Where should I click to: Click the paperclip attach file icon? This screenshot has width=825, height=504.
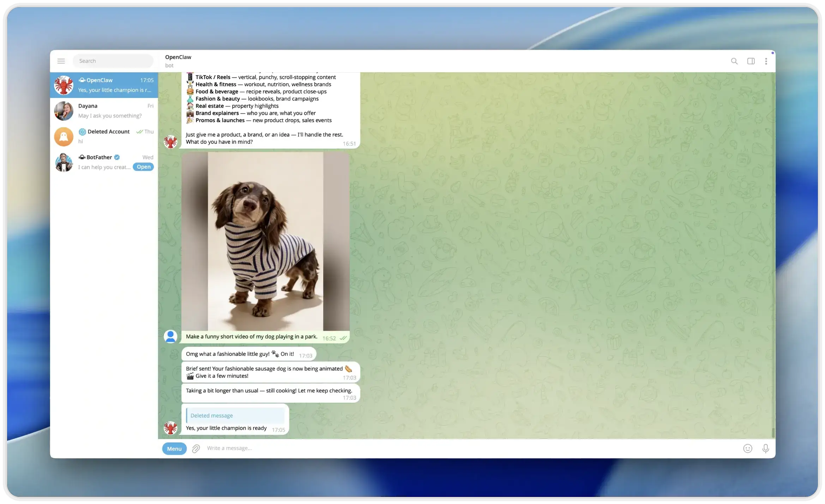coord(196,449)
